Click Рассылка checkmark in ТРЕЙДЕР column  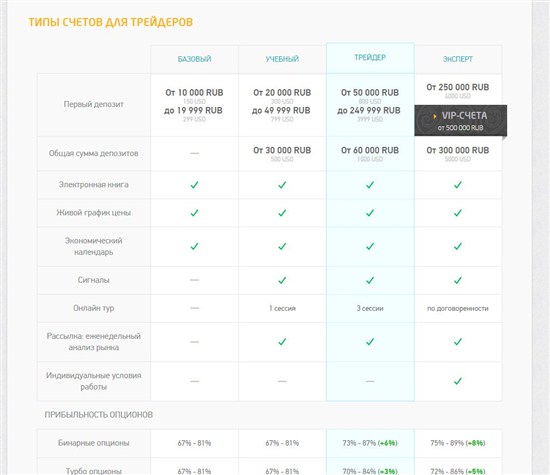[370, 342]
